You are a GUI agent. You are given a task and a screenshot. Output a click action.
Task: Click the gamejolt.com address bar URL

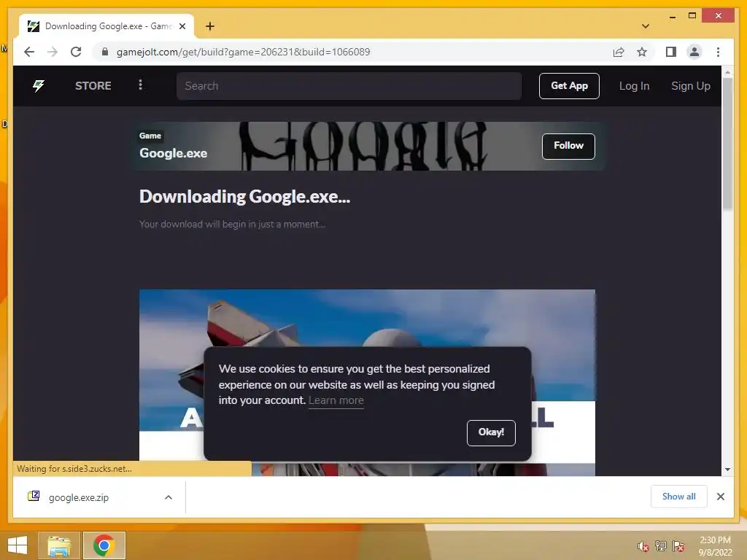click(x=243, y=52)
